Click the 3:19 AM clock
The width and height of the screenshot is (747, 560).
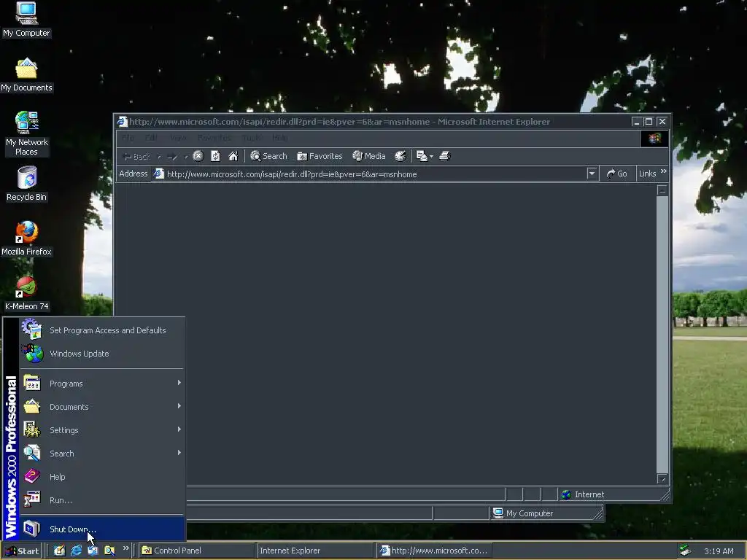[x=719, y=551]
